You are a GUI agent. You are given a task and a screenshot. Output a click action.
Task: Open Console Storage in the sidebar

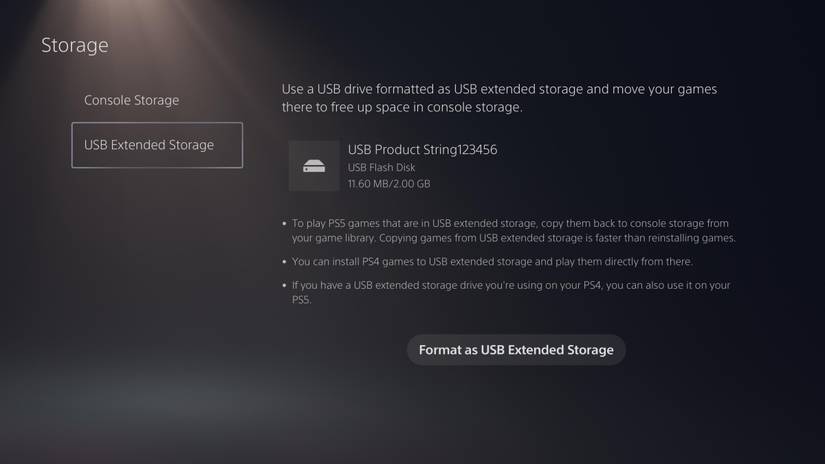tap(131, 100)
